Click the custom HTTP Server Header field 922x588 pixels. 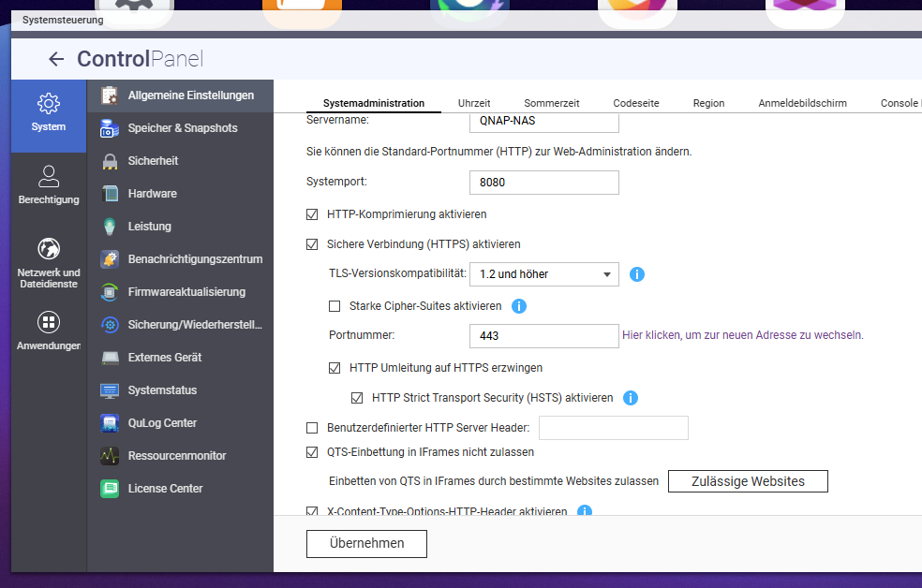pos(614,428)
